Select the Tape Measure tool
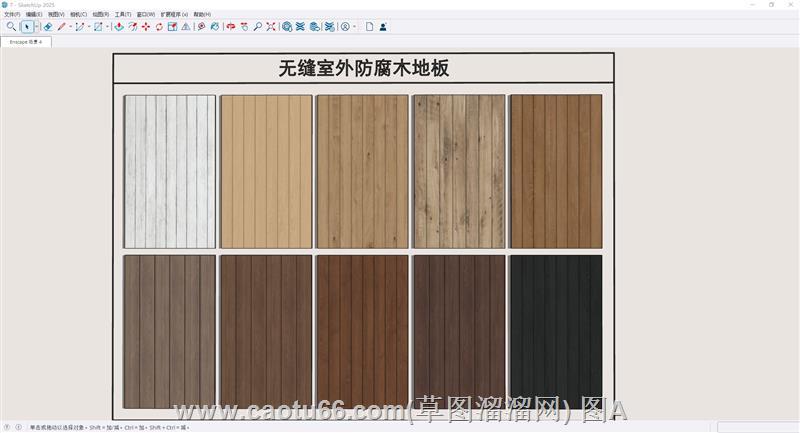 click(x=202, y=27)
